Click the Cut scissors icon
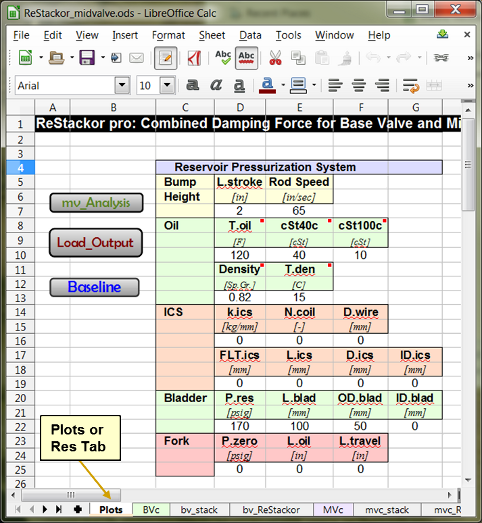 275,58
